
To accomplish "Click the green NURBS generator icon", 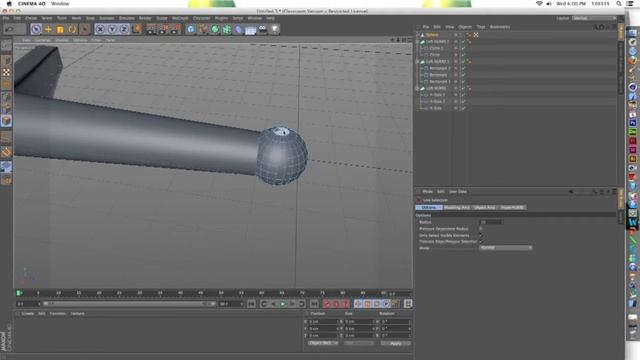I will [215, 29].
